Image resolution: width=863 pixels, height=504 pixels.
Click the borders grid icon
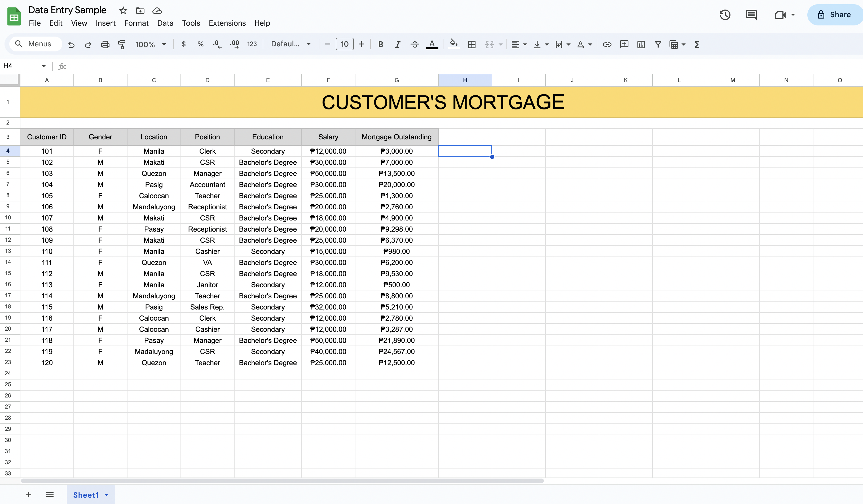(472, 44)
